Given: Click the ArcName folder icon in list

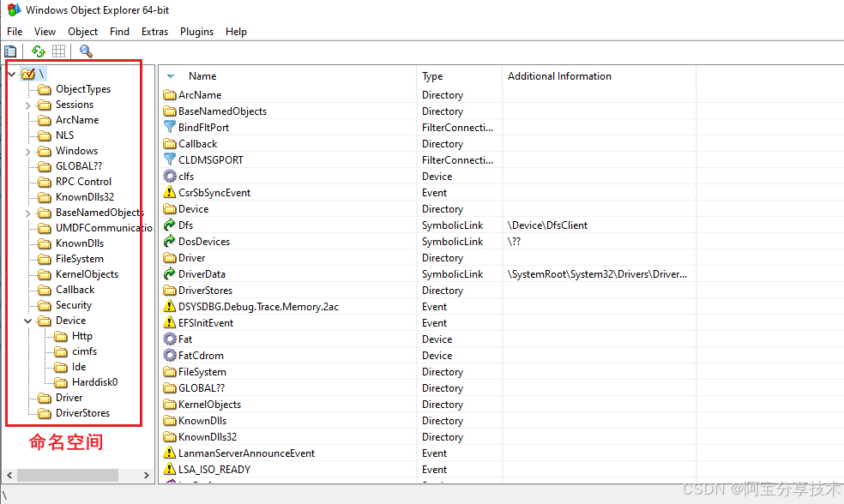Looking at the screenshot, I should 170,95.
